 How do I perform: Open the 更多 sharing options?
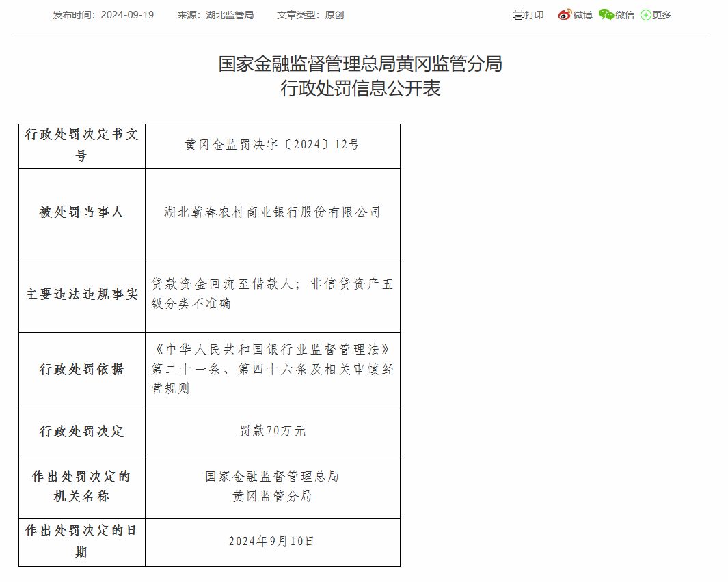[x=662, y=15]
